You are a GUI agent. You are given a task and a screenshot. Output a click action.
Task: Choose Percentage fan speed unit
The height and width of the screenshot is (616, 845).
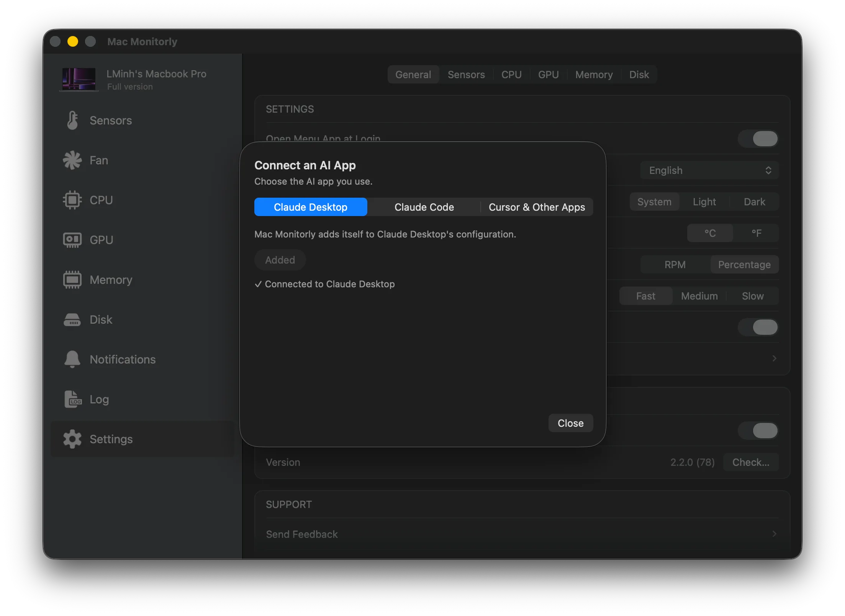[744, 264]
